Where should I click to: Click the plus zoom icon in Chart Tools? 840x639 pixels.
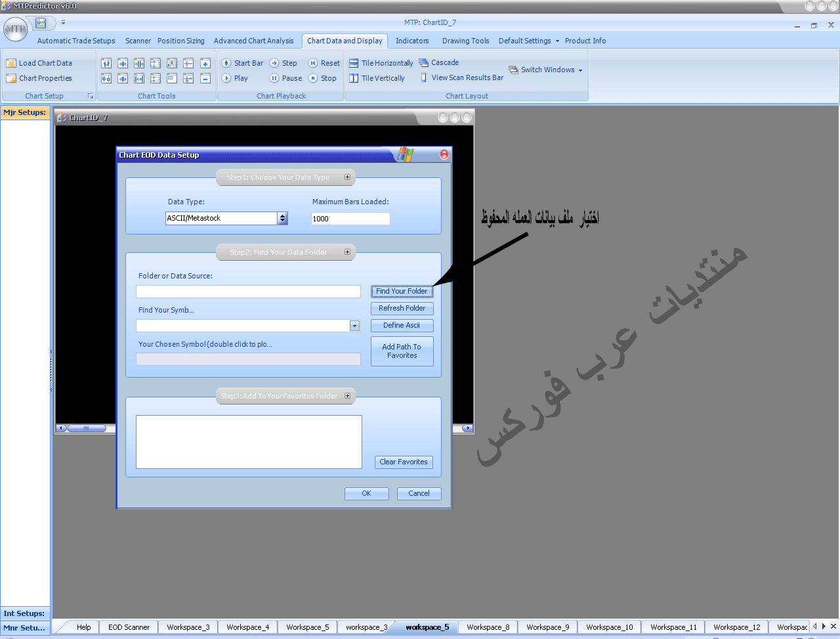205,63
